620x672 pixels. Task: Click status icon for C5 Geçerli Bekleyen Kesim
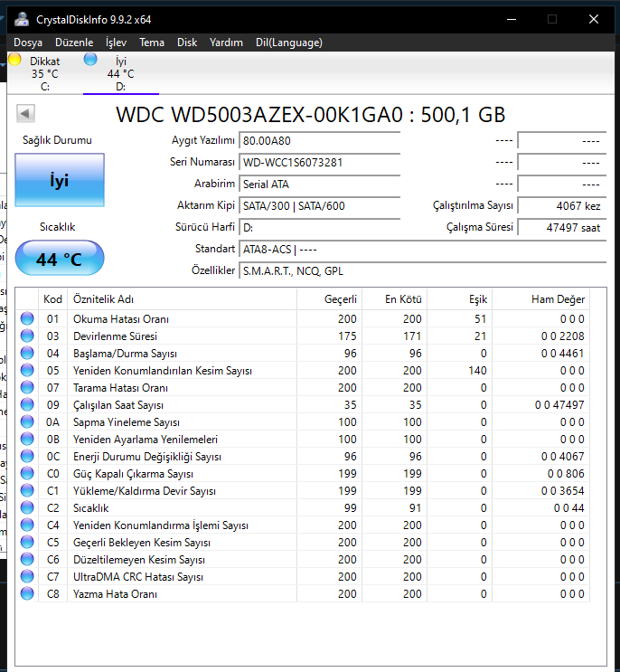pos(27,542)
